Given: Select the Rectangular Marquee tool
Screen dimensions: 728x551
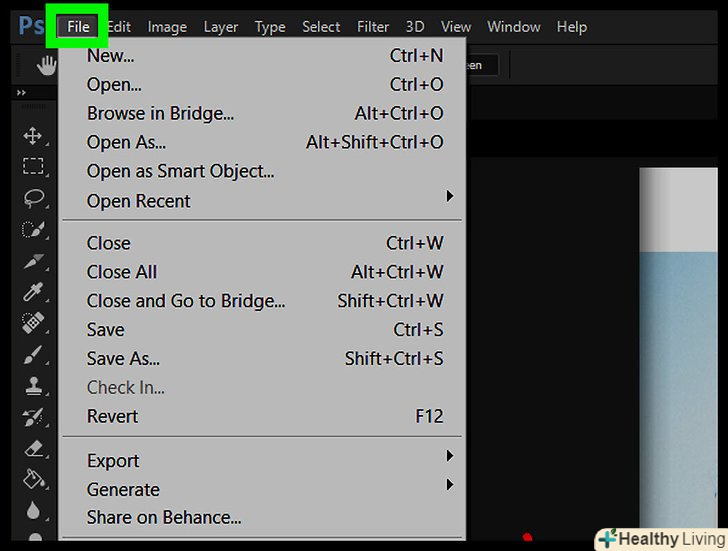Looking at the screenshot, I should coord(33,167).
